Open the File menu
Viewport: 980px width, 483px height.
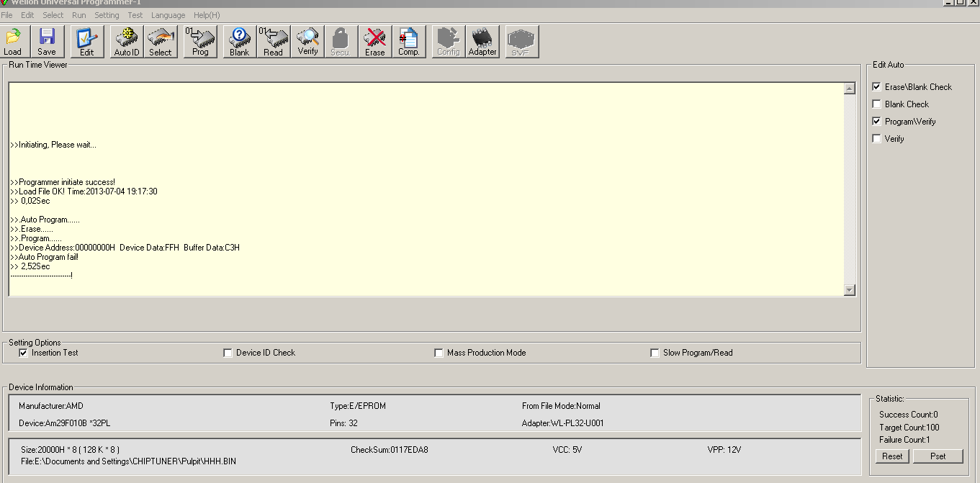point(6,15)
